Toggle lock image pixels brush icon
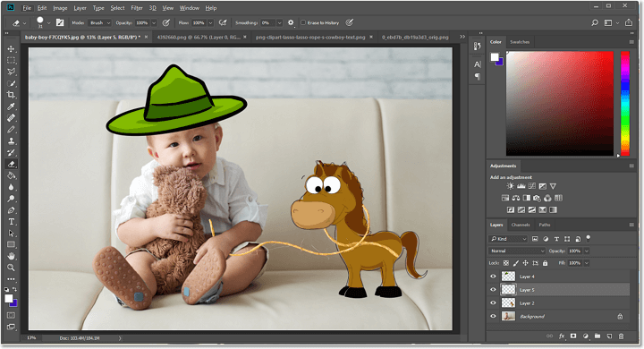 (516, 263)
